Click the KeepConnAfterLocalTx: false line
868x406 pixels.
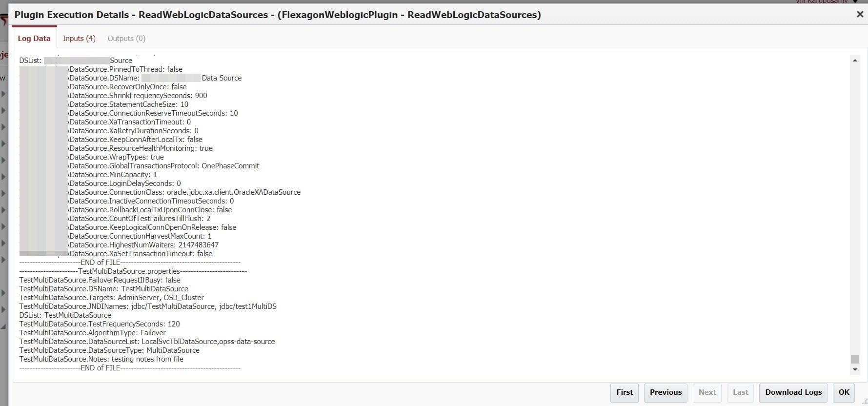point(135,140)
